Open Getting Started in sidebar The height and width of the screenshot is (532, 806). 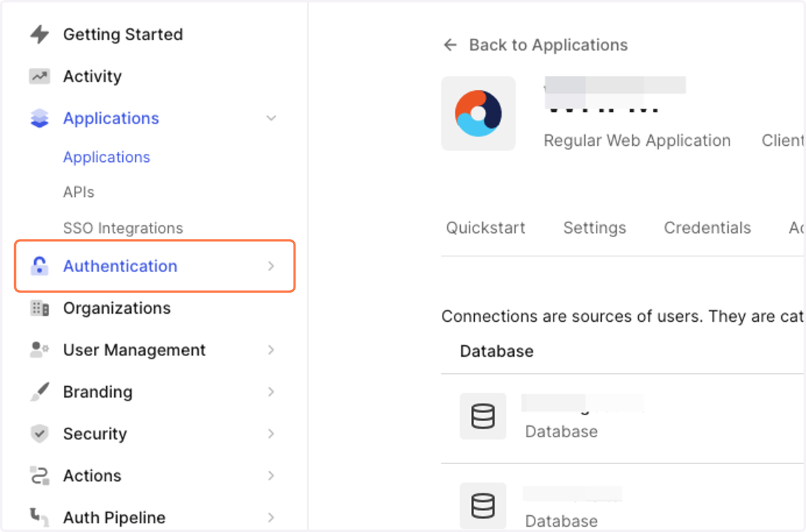click(x=123, y=34)
